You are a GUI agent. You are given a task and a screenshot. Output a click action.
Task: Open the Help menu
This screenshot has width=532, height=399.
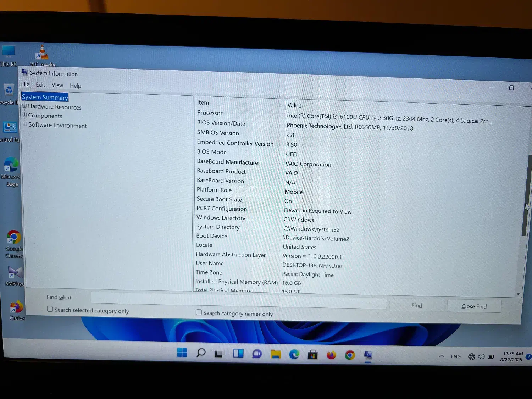point(75,85)
